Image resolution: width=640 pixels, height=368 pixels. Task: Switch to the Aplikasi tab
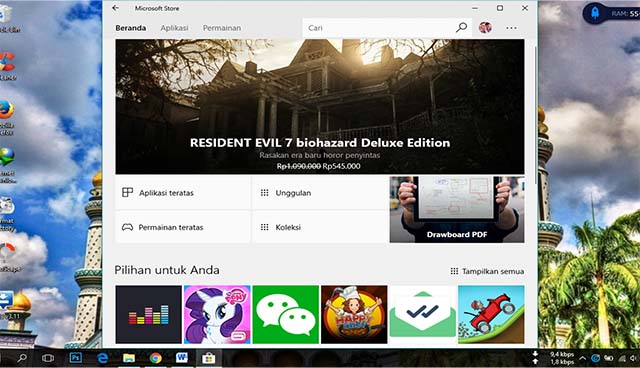coord(174,28)
